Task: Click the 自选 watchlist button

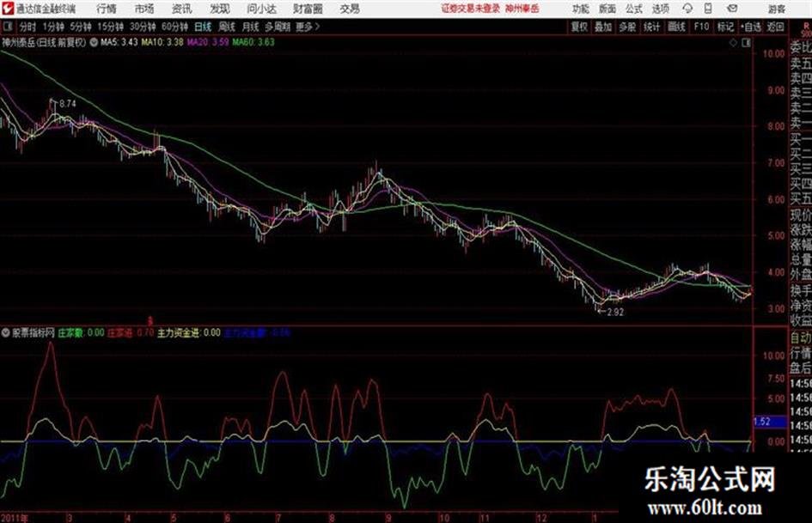Action: tap(751, 27)
